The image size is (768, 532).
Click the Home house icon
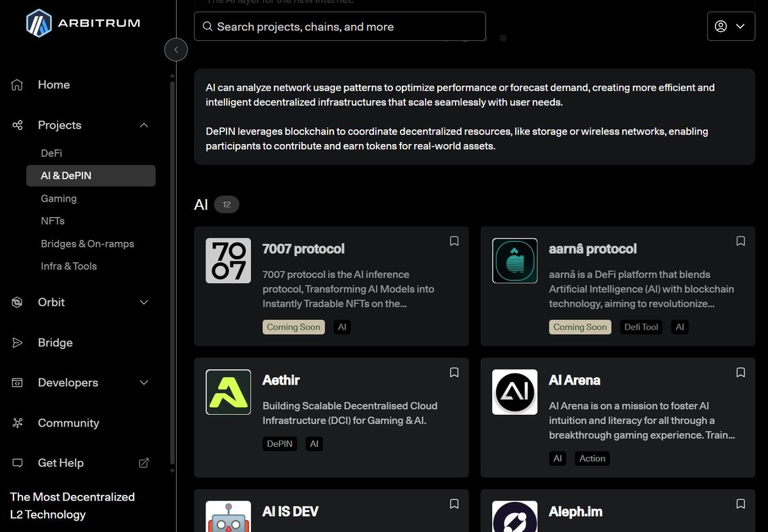pos(17,85)
